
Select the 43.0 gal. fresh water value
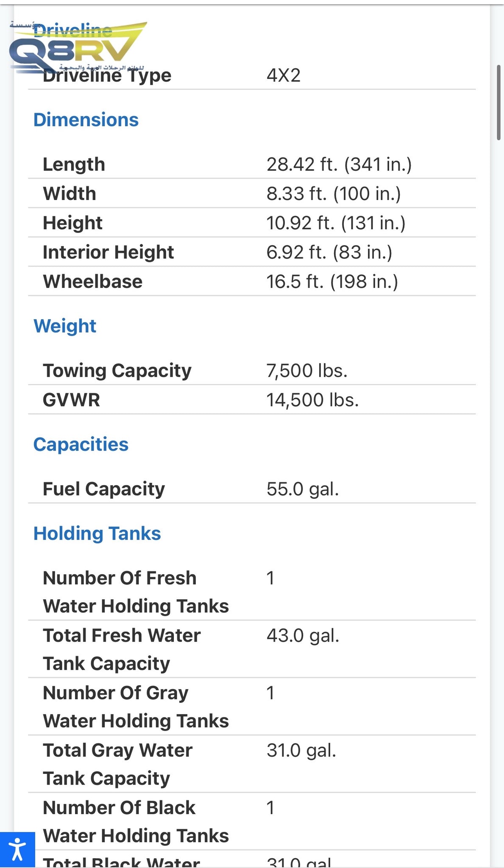pyautogui.click(x=303, y=636)
